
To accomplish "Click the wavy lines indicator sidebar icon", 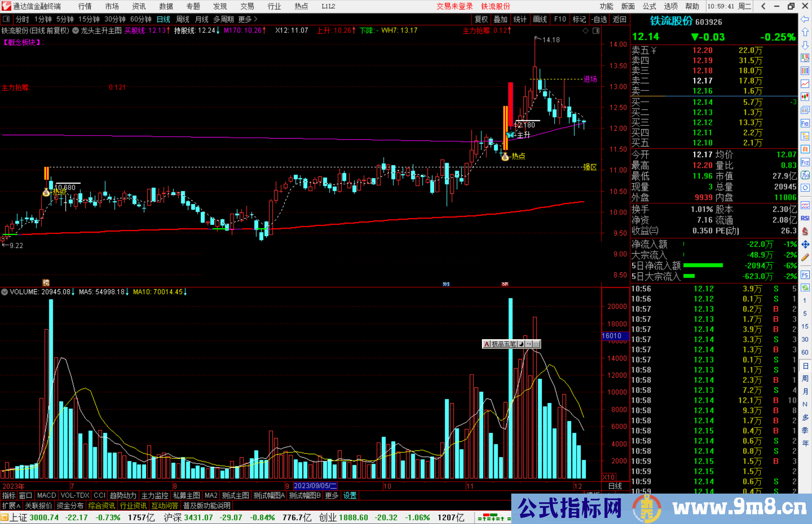I will coord(805,205).
